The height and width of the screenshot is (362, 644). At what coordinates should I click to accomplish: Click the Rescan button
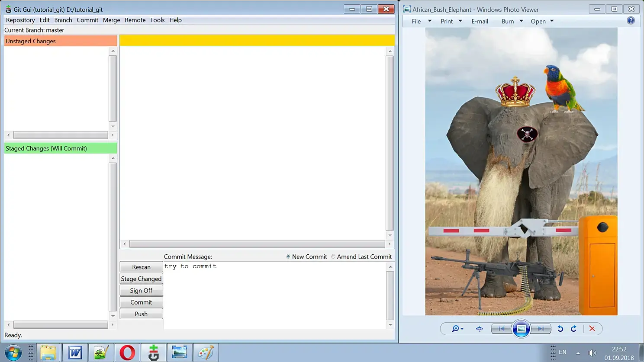141,267
